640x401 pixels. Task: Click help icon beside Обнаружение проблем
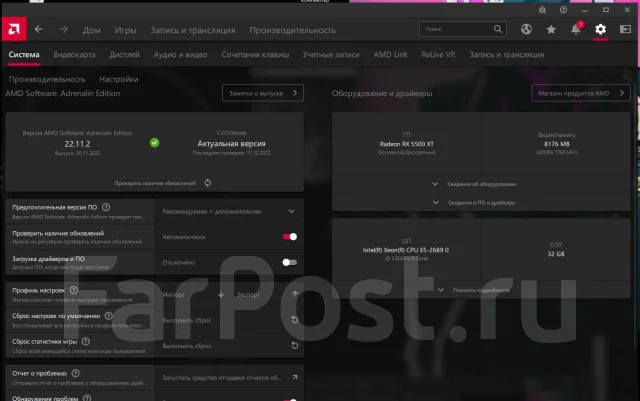[87, 398]
